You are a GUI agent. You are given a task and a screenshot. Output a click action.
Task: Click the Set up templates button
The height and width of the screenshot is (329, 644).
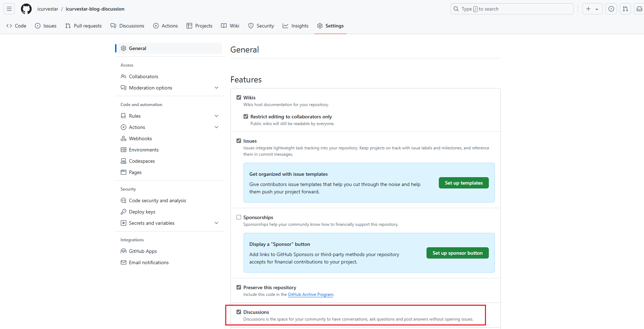[463, 183]
